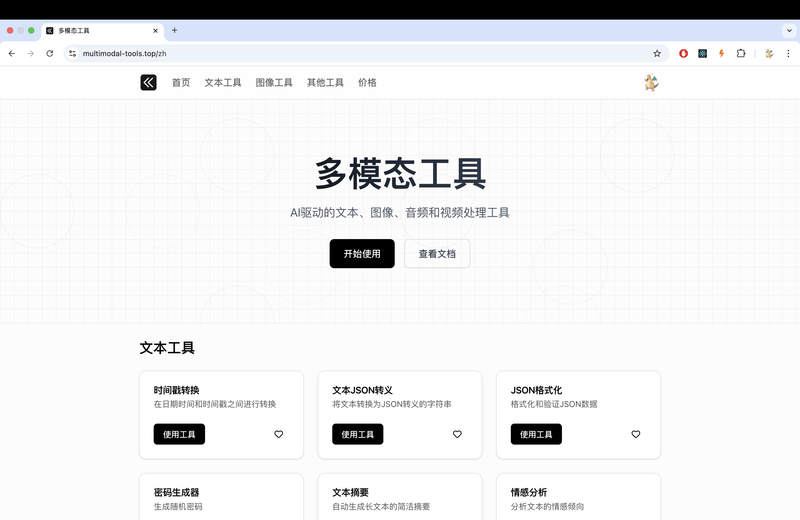Select the 多模态工具 browser tab

coord(103,31)
